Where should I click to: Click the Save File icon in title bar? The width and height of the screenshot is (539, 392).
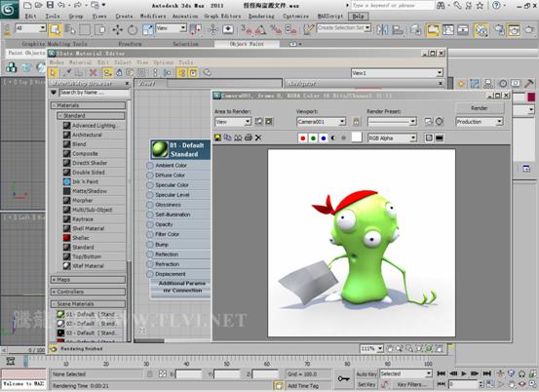(50, 5)
